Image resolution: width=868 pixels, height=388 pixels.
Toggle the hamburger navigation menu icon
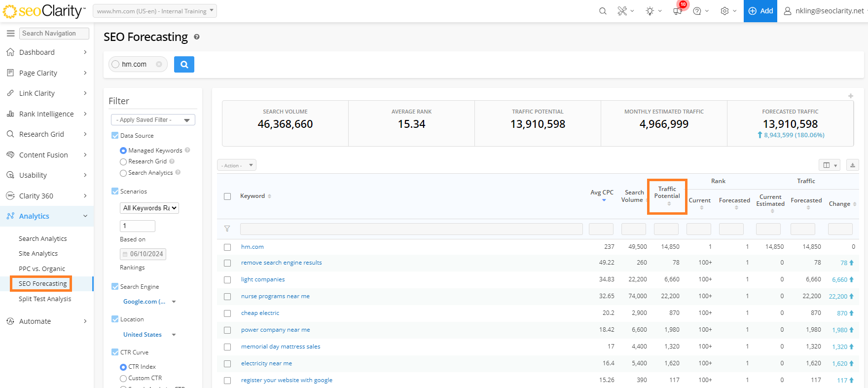pos(10,33)
